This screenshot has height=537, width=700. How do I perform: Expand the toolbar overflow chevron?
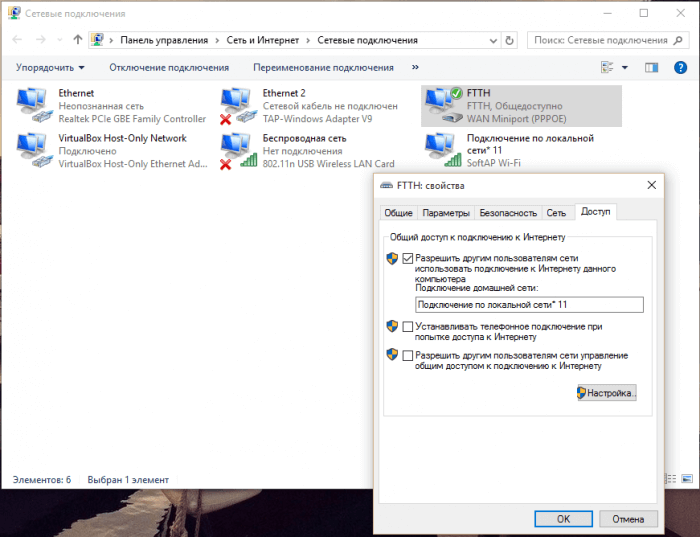pyautogui.click(x=415, y=67)
